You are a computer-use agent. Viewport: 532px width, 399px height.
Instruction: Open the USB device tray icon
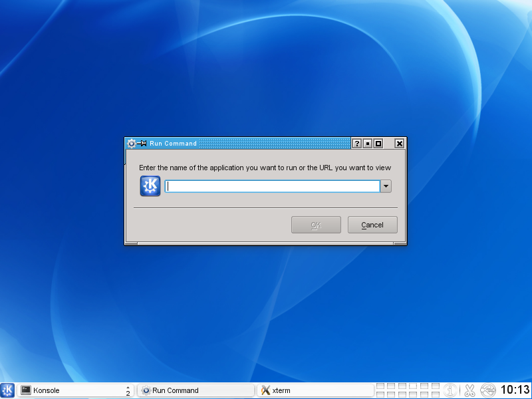point(488,390)
